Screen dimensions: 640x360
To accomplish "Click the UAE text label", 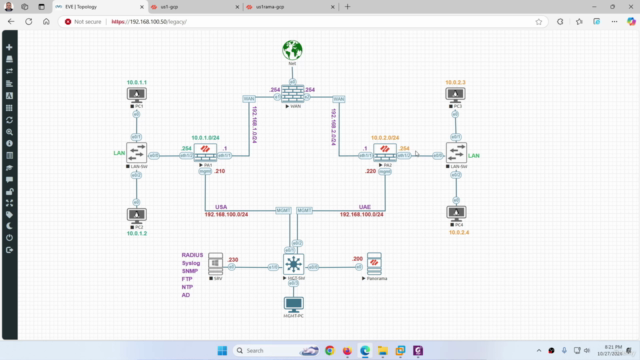I will click(364, 207).
